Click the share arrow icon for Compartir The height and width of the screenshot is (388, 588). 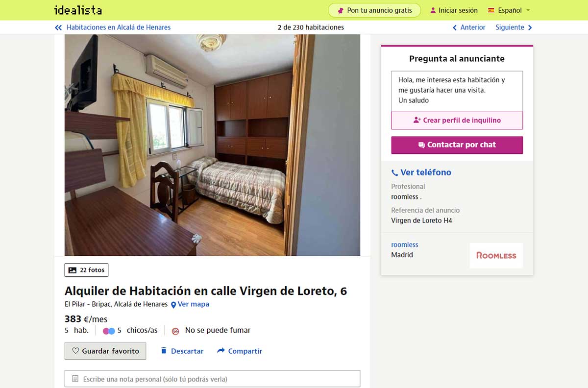pos(220,351)
